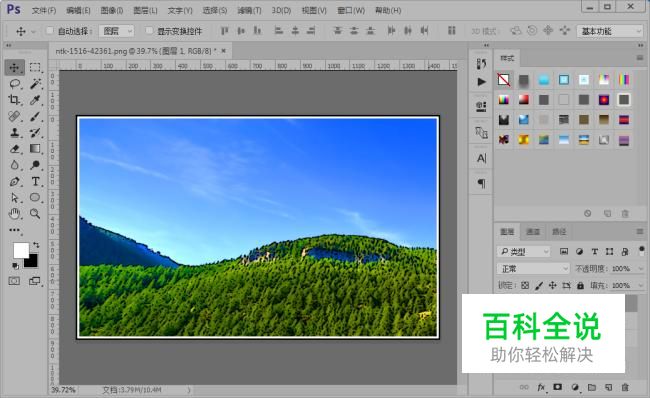Switch to the Channels tab
Image resolution: width=650 pixels, height=398 pixels.
point(533,231)
